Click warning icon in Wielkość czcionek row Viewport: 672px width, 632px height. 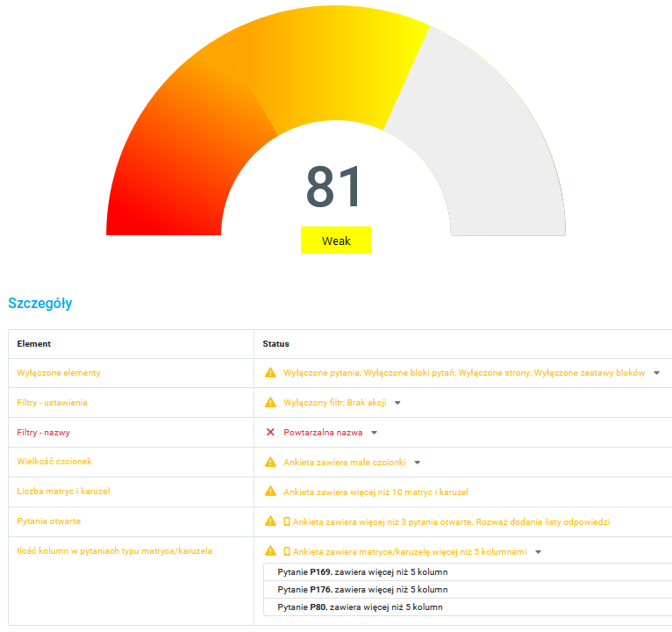(x=271, y=463)
